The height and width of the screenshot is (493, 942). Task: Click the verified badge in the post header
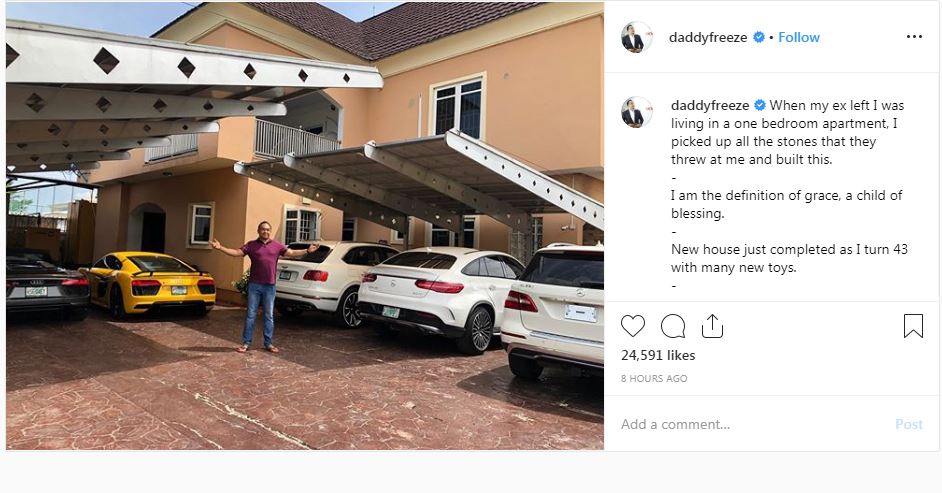[759, 37]
